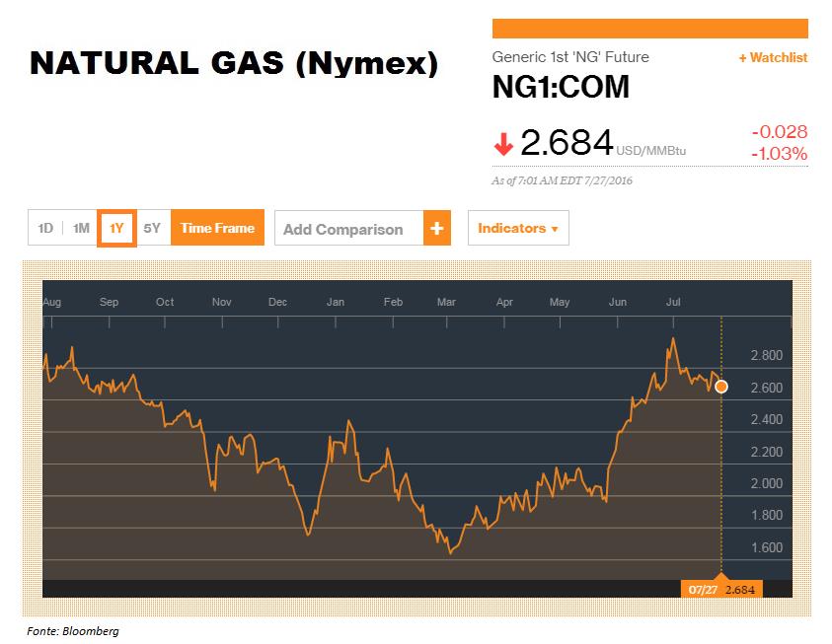Click the Indicators dropdown arrow
832x644 pixels.
click(555, 229)
